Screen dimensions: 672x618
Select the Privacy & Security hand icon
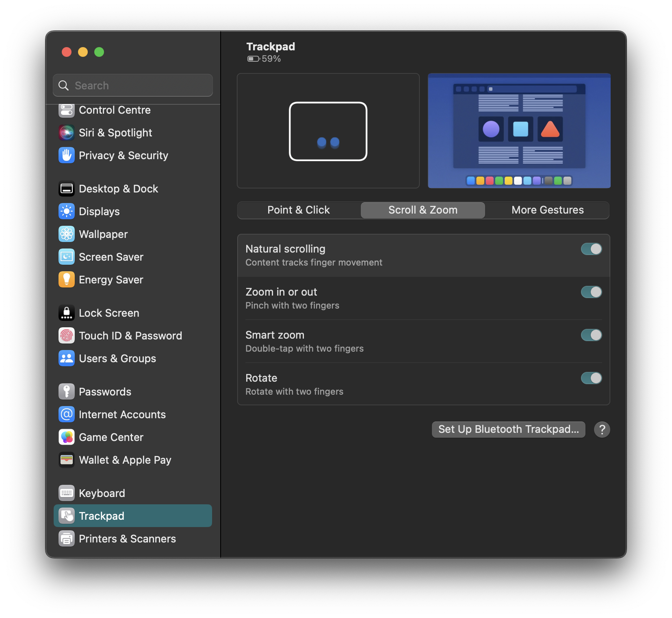(67, 156)
